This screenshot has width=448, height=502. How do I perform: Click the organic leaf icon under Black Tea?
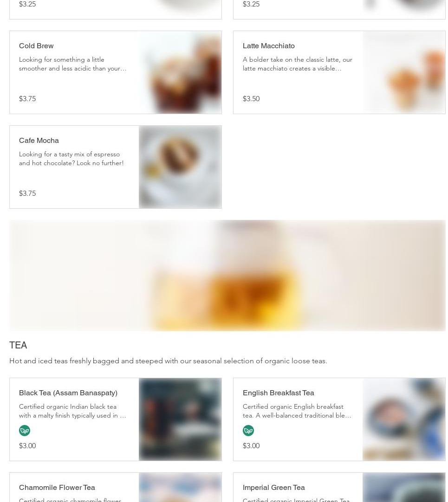[x=24, y=430]
